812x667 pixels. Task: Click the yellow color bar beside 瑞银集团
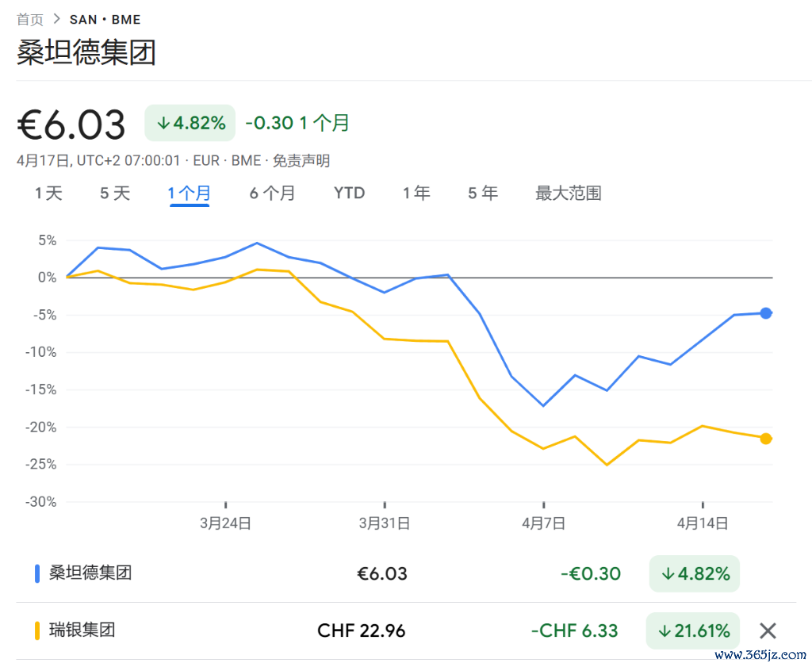(x=36, y=631)
